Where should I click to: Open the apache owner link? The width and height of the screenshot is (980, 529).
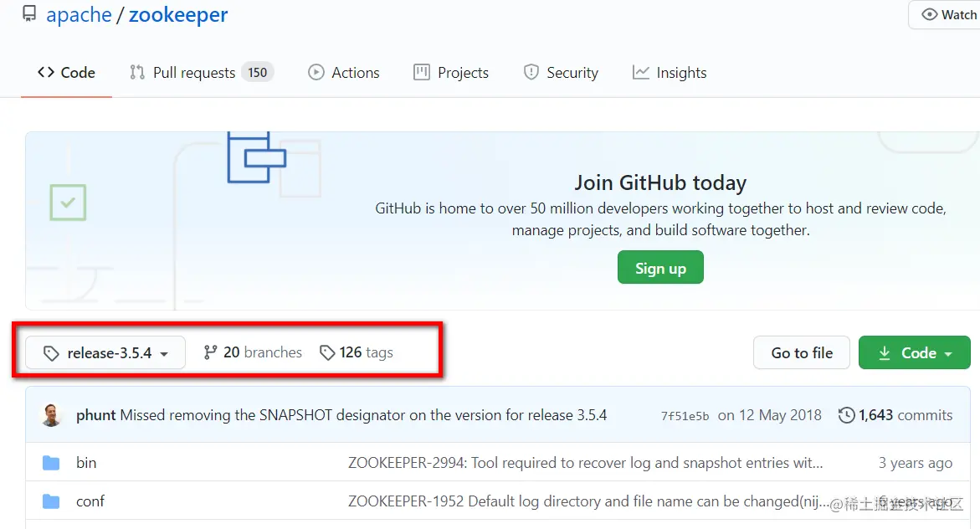click(79, 14)
